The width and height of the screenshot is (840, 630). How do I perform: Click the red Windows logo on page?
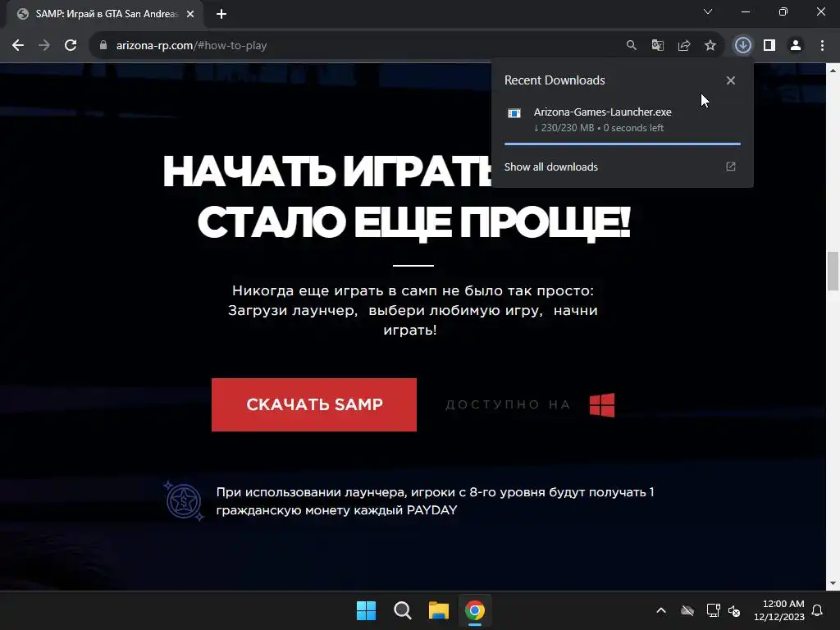[x=602, y=405]
